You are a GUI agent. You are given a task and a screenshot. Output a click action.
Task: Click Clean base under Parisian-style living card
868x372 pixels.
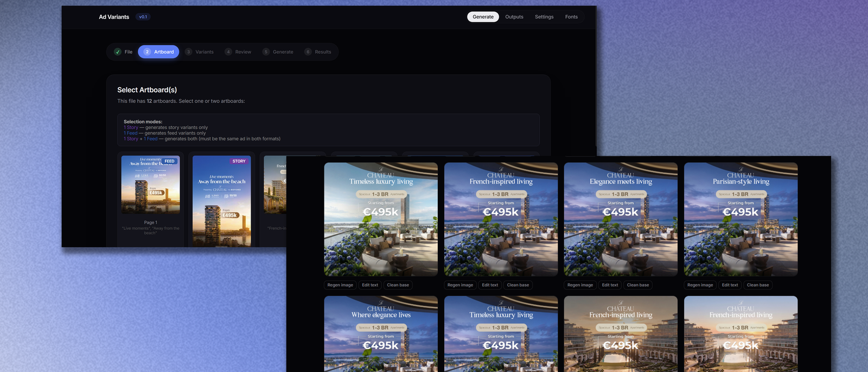coord(757,285)
